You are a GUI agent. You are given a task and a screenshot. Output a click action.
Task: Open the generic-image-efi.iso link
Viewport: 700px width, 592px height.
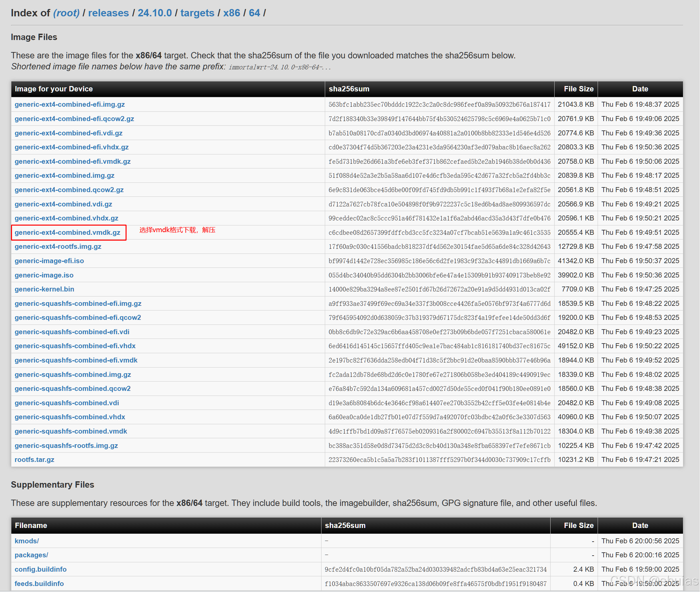(49, 261)
